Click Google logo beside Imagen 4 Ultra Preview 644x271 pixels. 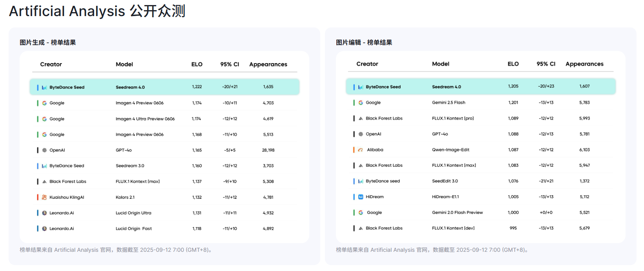pyautogui.click(x=44, y=119)
